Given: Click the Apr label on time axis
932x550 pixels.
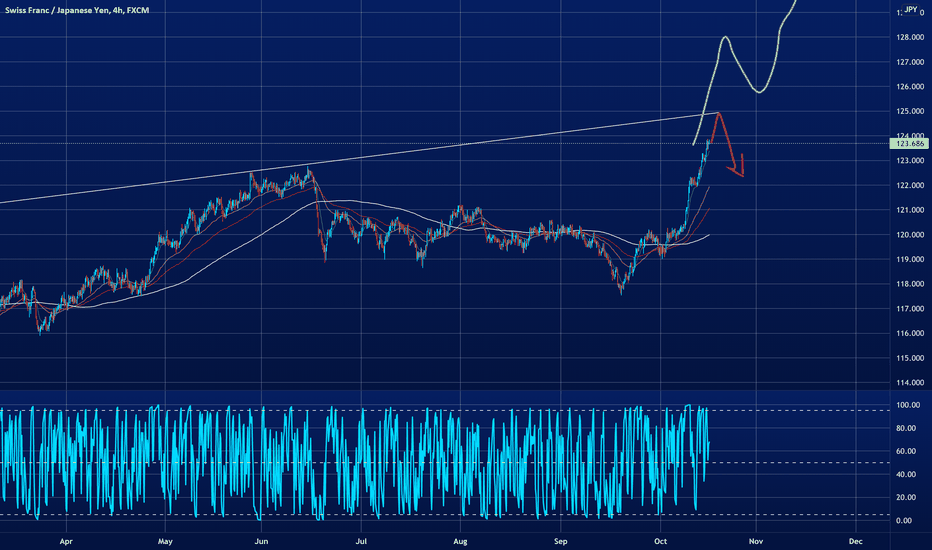Looking at the screenshot, I should 66,541.
